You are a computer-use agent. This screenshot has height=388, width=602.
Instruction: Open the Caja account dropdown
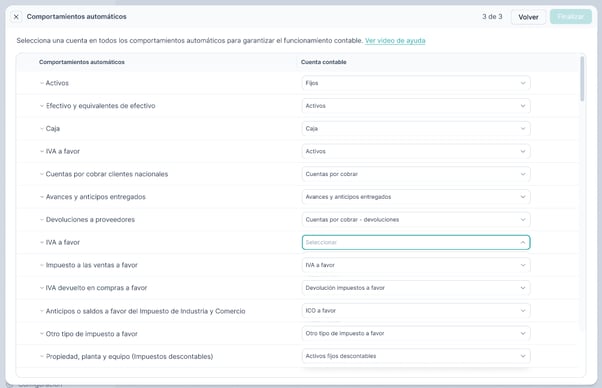(416, 129)
